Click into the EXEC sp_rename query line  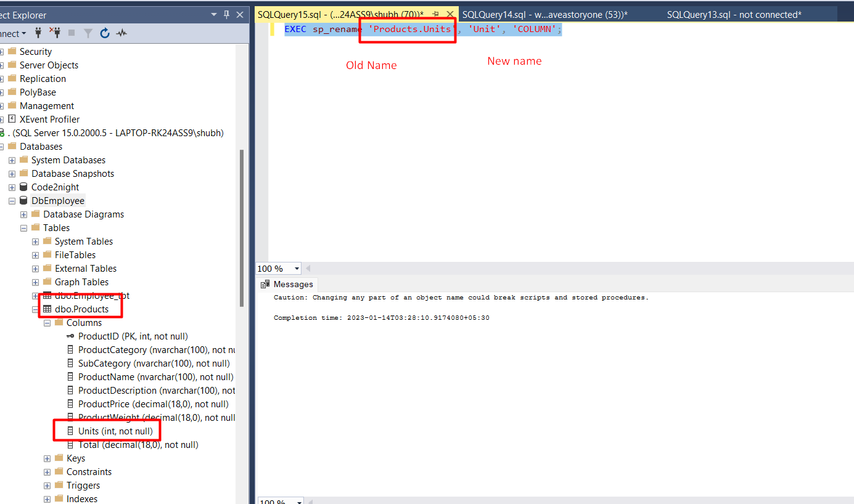(423, 29)
